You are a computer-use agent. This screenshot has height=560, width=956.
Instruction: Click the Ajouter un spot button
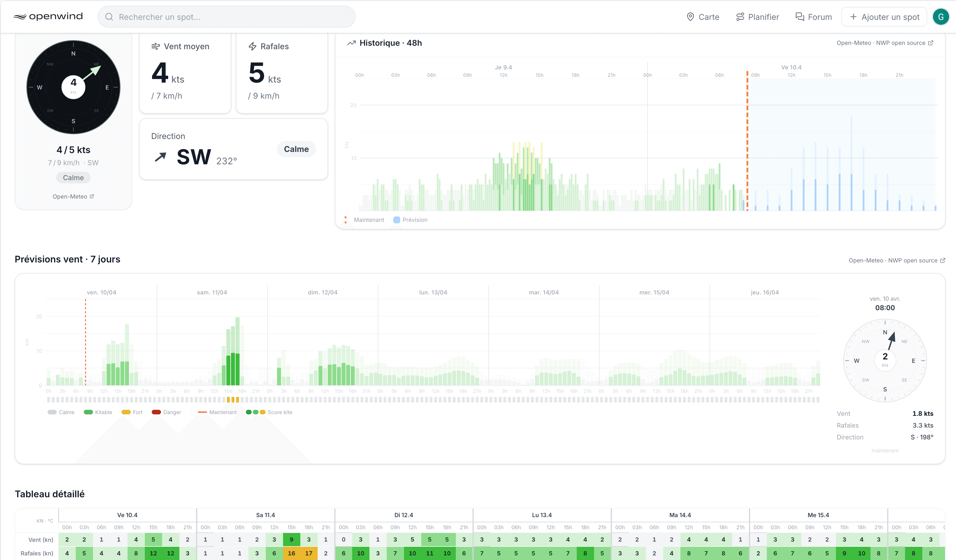(884, 17)
